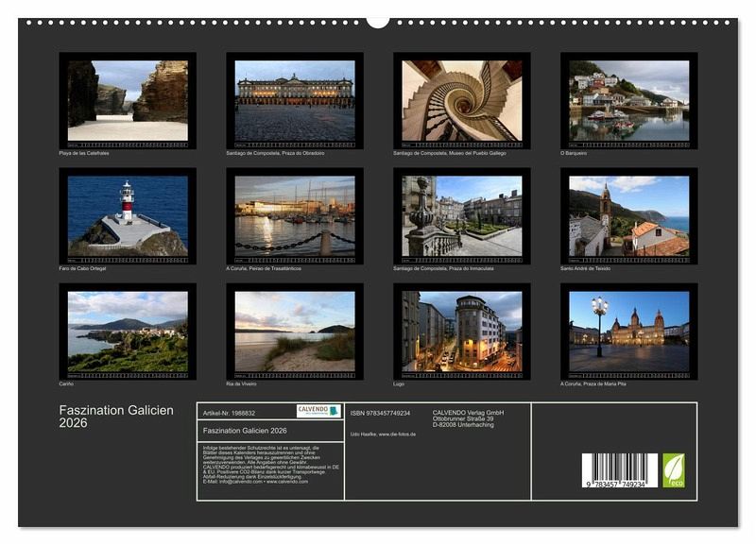Click the calendar hanging hole at top

378,21
